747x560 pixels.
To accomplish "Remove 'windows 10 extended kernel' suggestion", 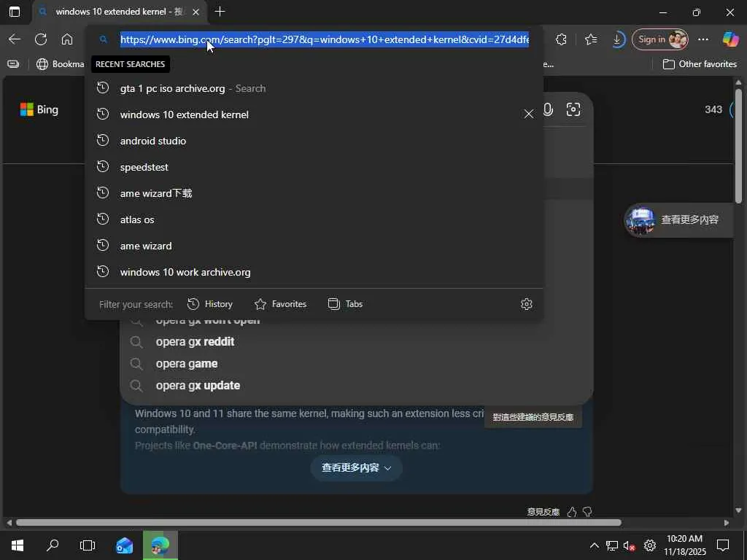I will coord(529,114).
